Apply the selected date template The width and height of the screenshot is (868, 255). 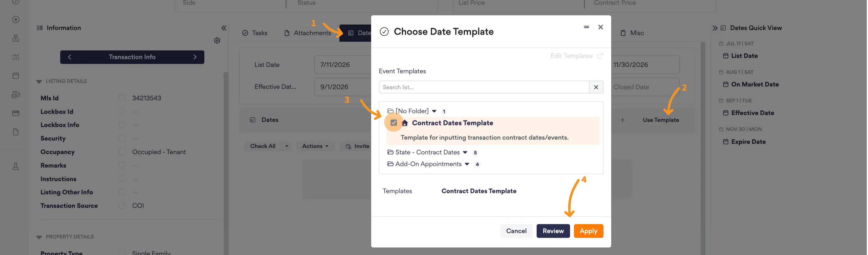pos(588,231)
